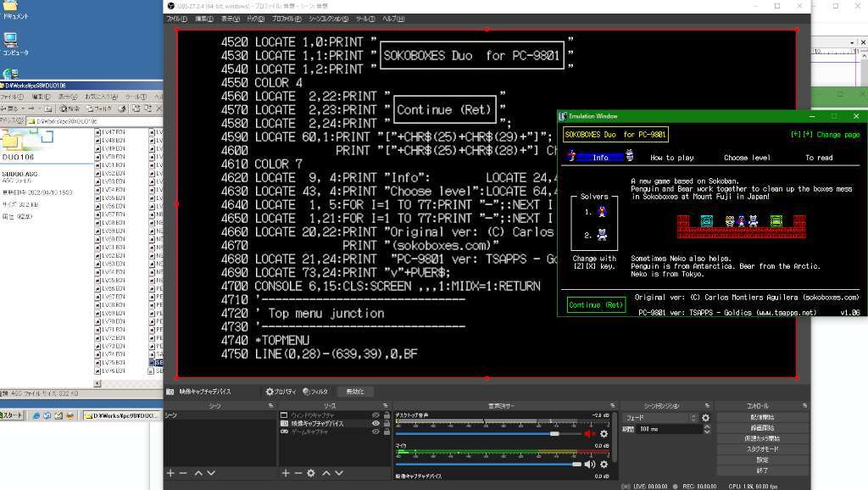
Task: Go up one folder in Explorer toolbar
Action: point(48,109)
